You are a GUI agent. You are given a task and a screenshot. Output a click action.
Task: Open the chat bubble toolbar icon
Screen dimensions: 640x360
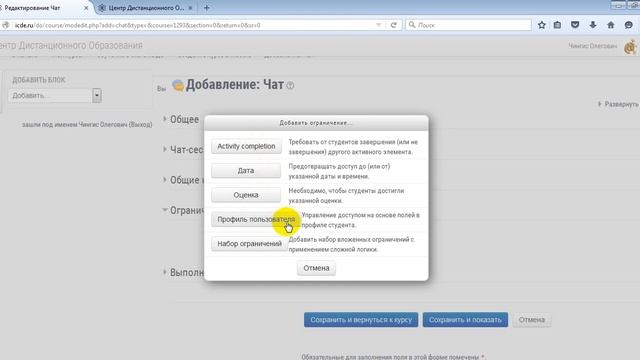(629, 25)
